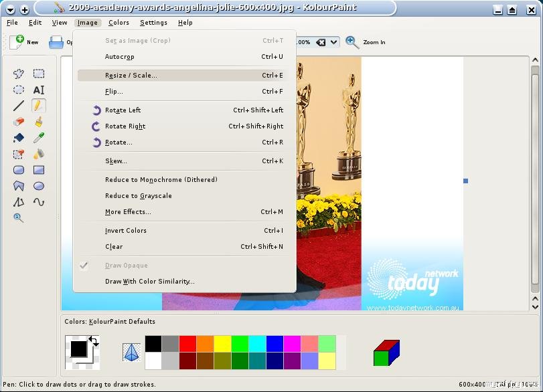
Task: Open the Help menu
Action: point(185,23)
